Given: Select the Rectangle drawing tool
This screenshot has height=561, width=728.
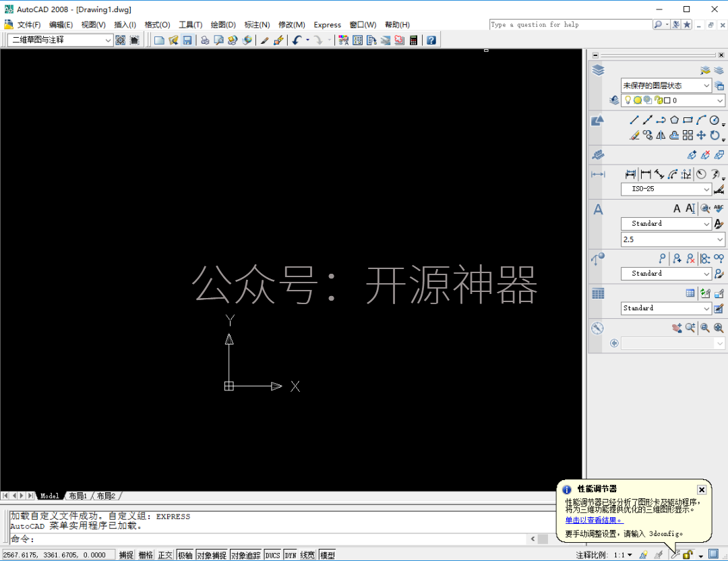Looking at the screenshot, I should pos(688,120).
